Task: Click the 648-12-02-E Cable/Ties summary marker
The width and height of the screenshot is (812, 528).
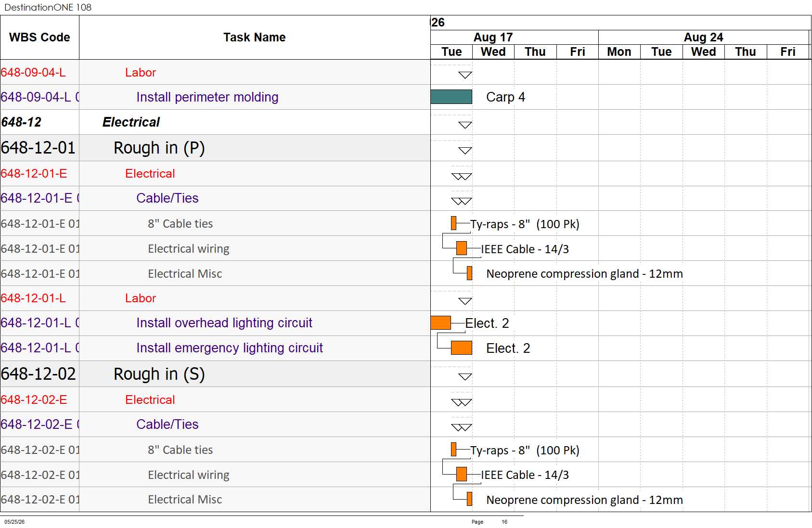Action: (461, 427)
